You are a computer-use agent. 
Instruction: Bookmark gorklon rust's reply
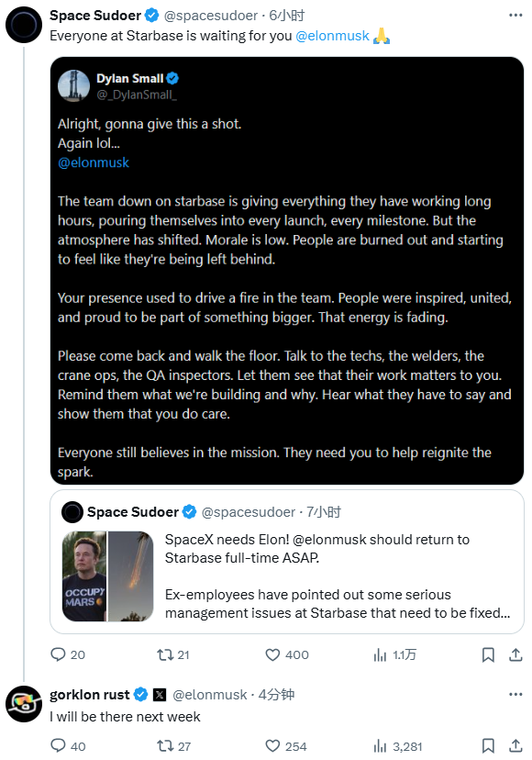tap(488, 745)
